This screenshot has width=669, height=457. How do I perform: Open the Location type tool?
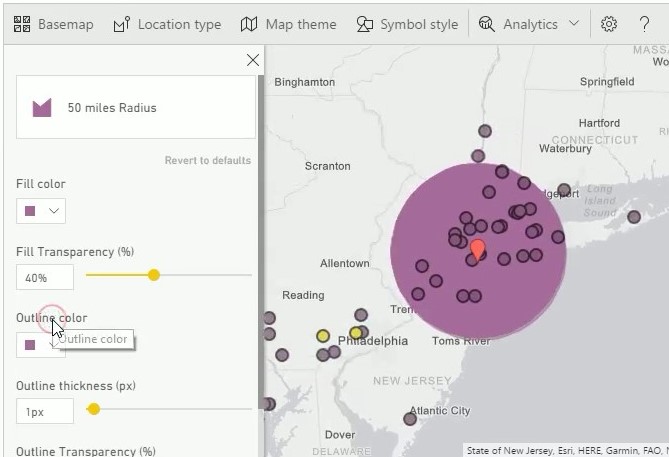click(167, 24)
